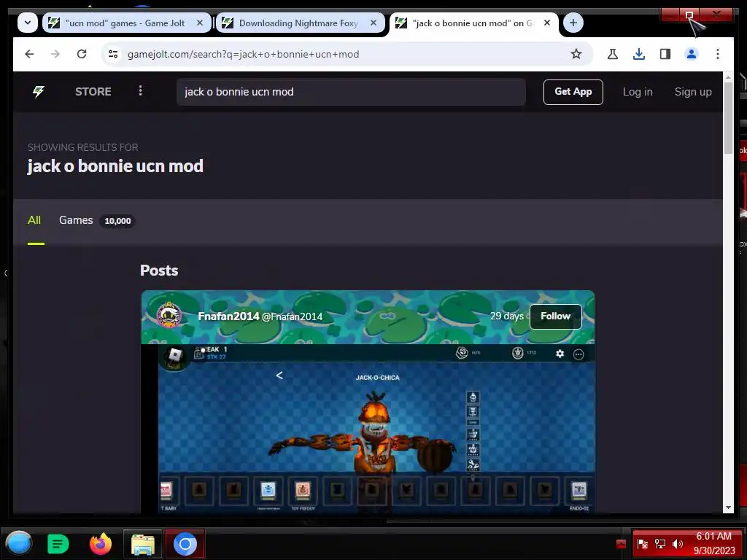Open the Chrome tab search dropdown

pos(28,23)
